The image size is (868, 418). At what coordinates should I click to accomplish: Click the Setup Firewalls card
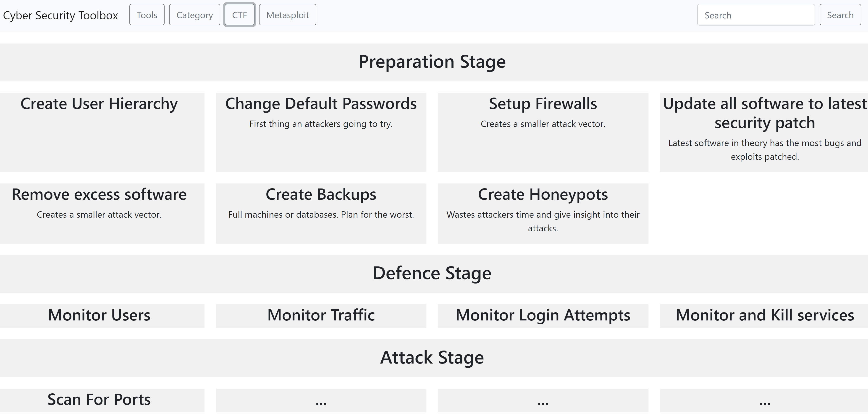(543, 132)
